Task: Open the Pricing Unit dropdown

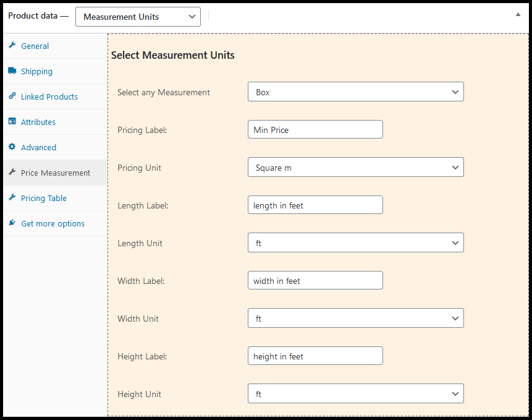Action: 355,168
